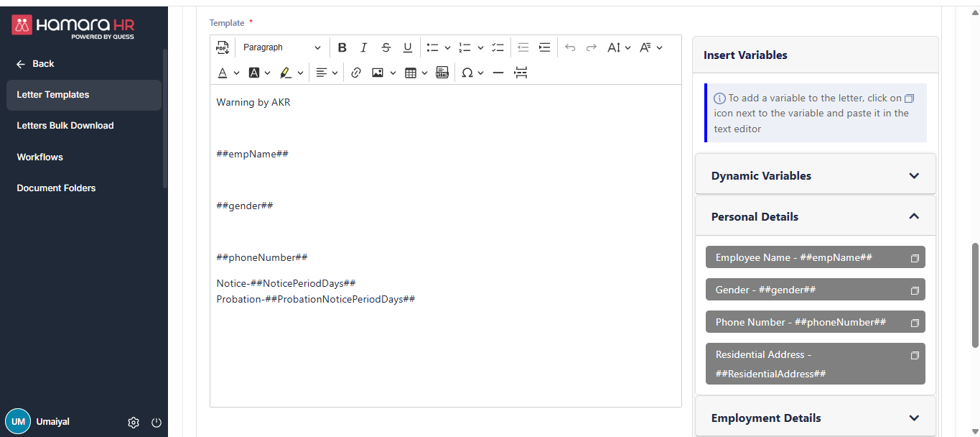This screenshot has height=437, width=980.
Task: Click the export to PDF icon
Action: tap(222, 47)
